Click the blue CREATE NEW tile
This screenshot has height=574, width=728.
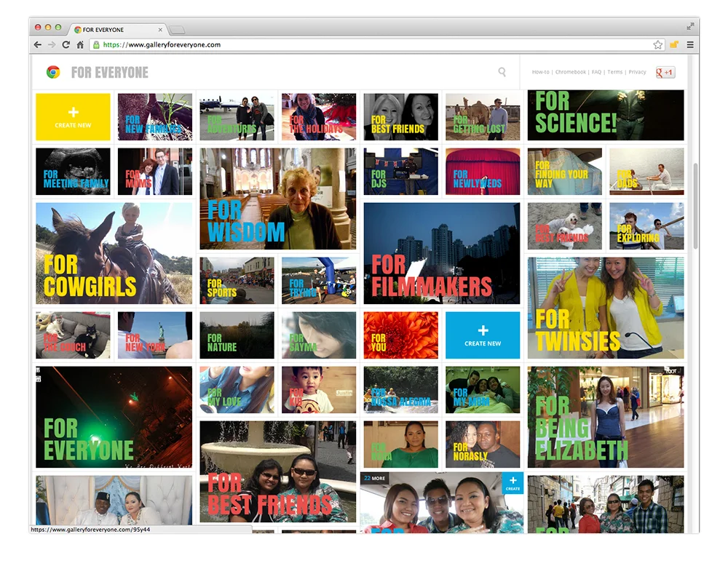(x=483, y=335)
